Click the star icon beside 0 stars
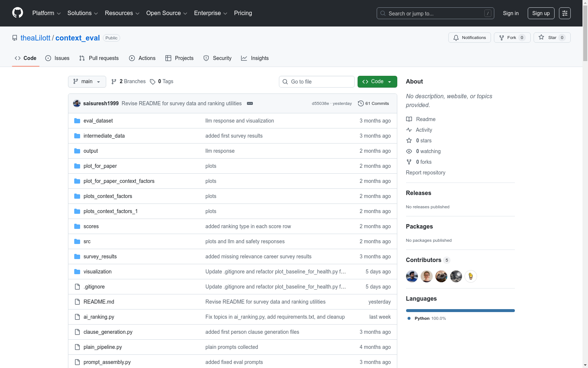 [409, 141]
